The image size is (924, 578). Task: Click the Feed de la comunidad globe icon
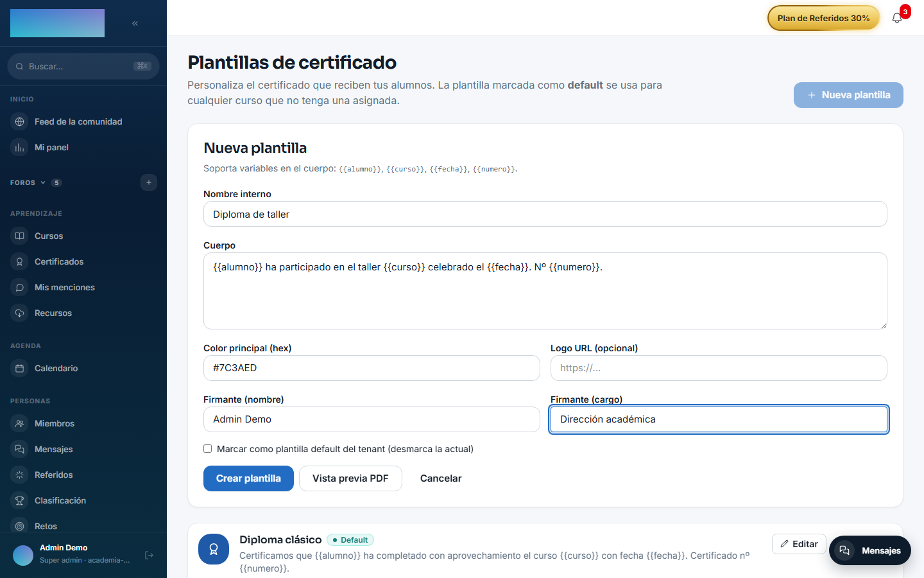click(x=20, y=121)
